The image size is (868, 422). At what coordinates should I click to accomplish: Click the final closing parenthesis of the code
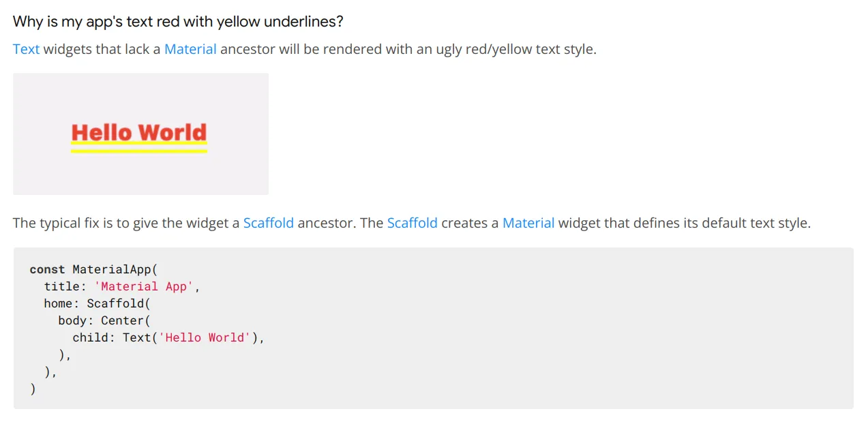point(33,389)
